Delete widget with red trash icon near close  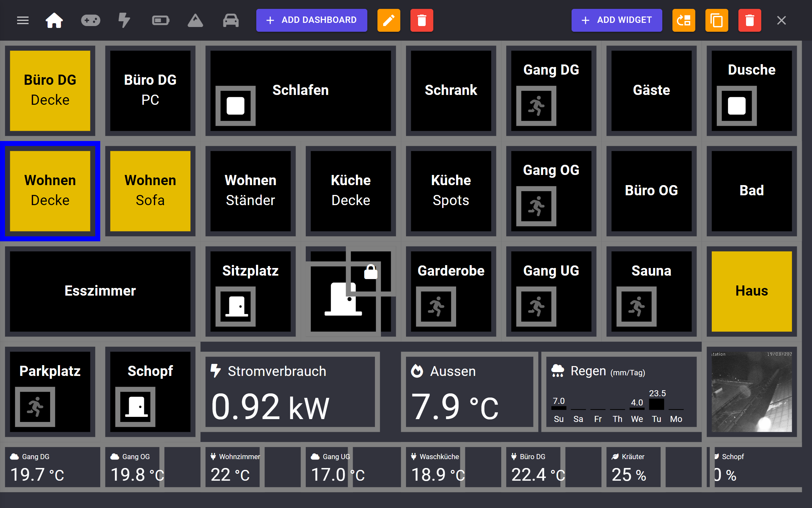(x=750, y=20)
